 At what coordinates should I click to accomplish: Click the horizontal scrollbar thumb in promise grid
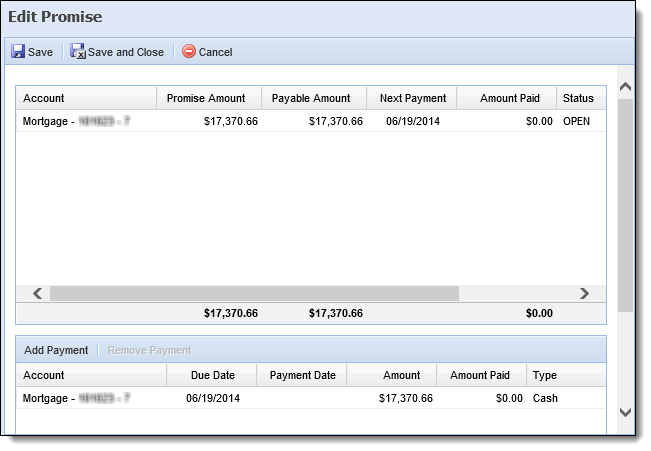click(254, 294)
